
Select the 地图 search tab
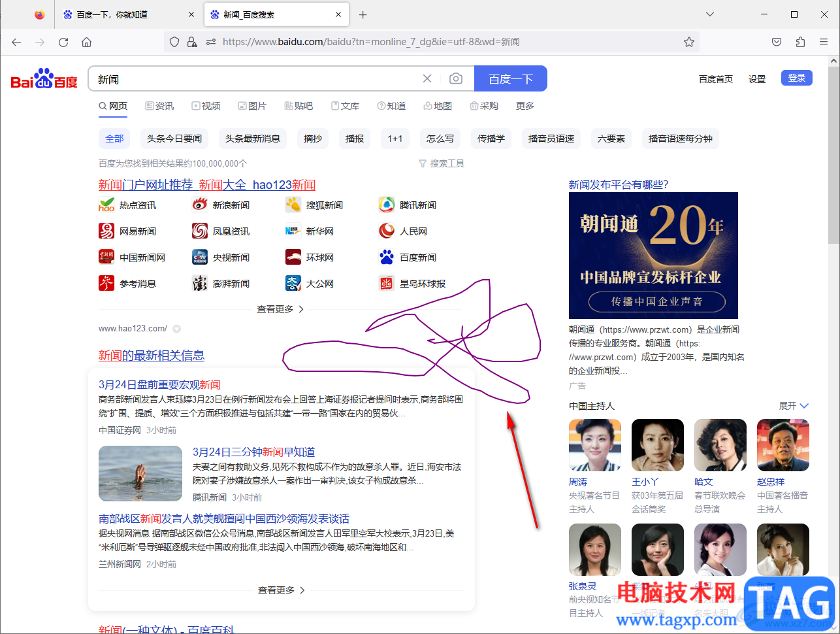tap(438, 106)
